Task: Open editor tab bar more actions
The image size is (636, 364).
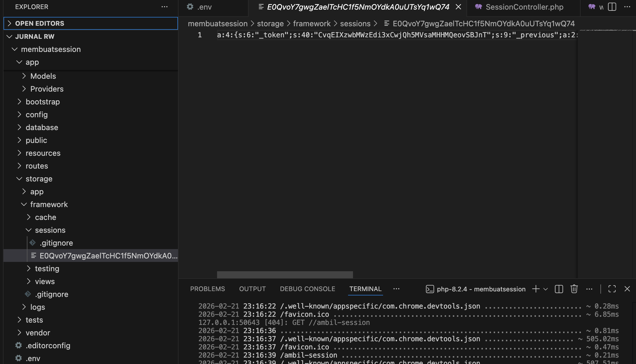Action: coord(627,7)
